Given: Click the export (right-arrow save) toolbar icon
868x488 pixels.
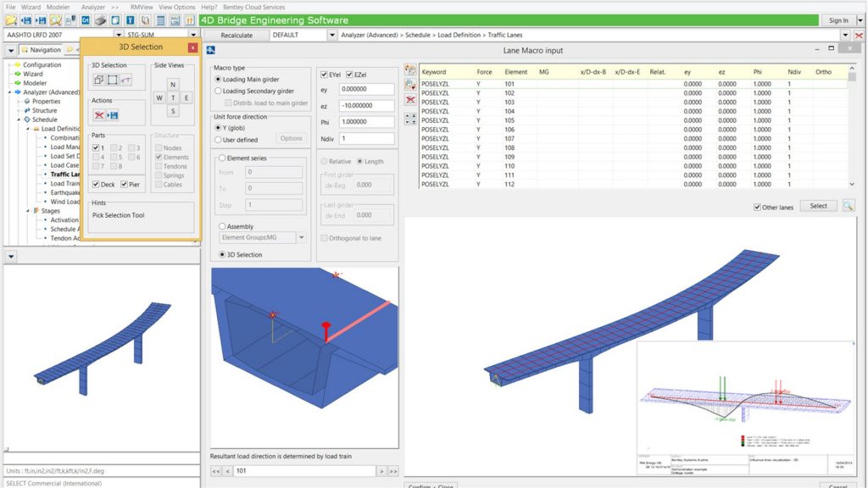Looking at the screenshot, I should [x=41, y=20].
